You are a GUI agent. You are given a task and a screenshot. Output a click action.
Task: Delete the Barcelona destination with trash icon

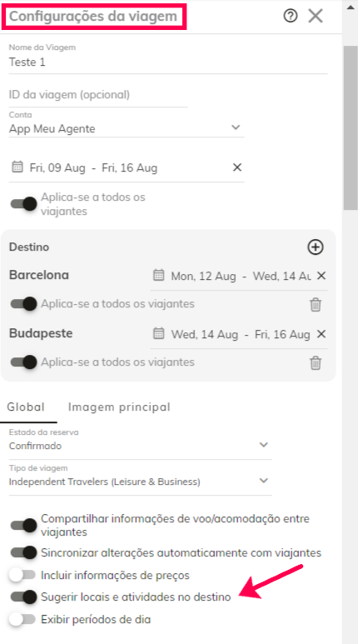click(x=316, y=305)
